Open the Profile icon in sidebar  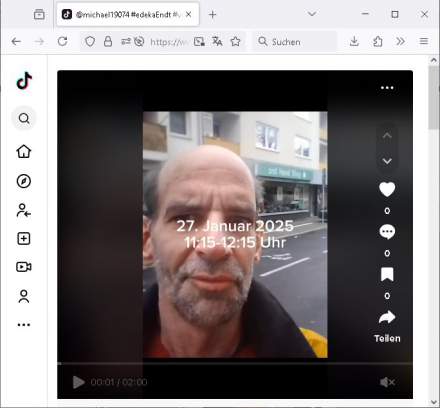[x=24, y=296]
